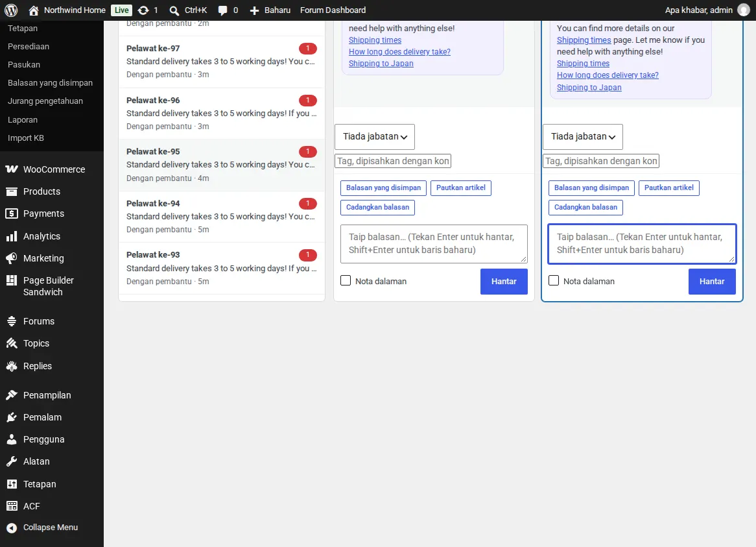Click the Marketing megaphone icon

click(12, 258)
